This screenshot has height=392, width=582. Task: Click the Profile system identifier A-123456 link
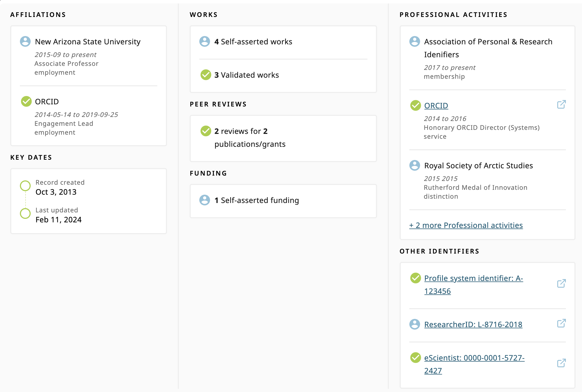474,278
